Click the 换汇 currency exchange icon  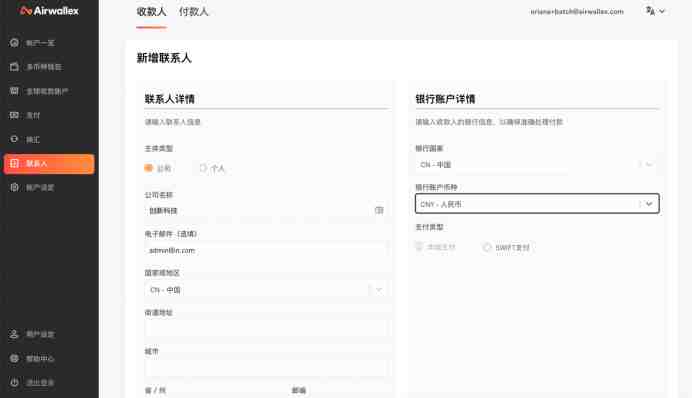click(15, 139)
